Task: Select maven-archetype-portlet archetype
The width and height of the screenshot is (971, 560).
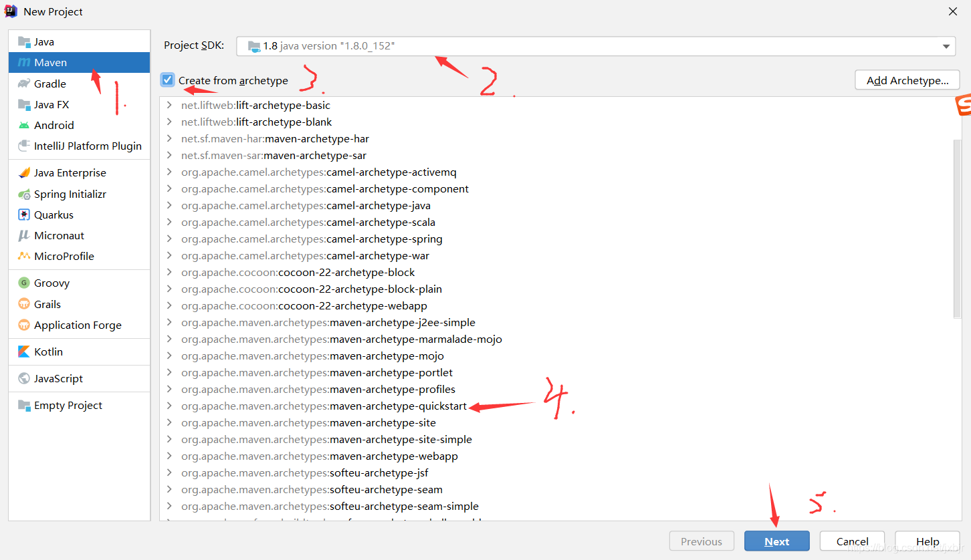Action: click(x=317, y=372)
